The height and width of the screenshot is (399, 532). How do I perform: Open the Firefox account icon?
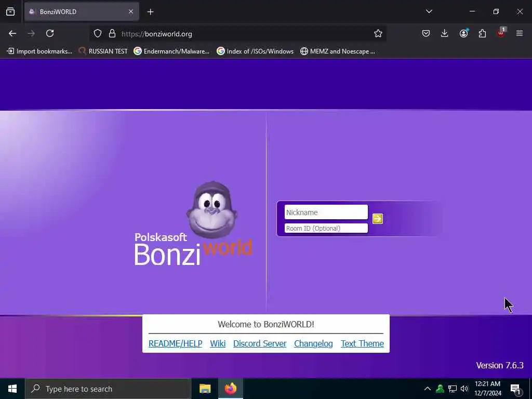[463, 33]
